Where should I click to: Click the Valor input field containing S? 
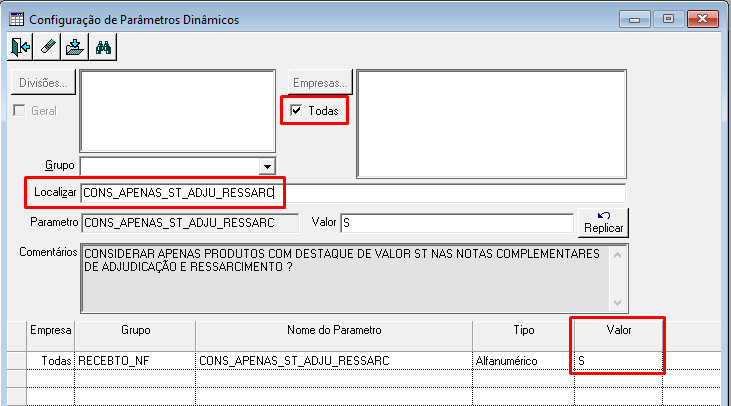click(x=457, y=223)
